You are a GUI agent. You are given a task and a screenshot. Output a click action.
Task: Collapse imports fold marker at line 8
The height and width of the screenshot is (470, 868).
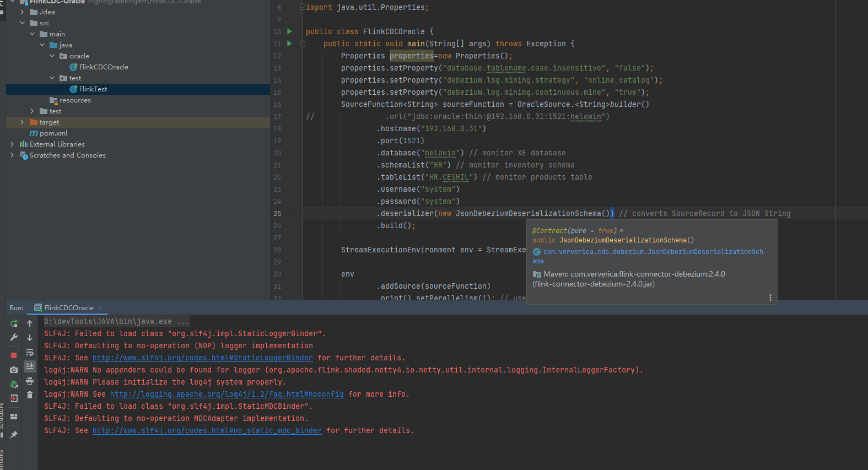tap(303, 7)
